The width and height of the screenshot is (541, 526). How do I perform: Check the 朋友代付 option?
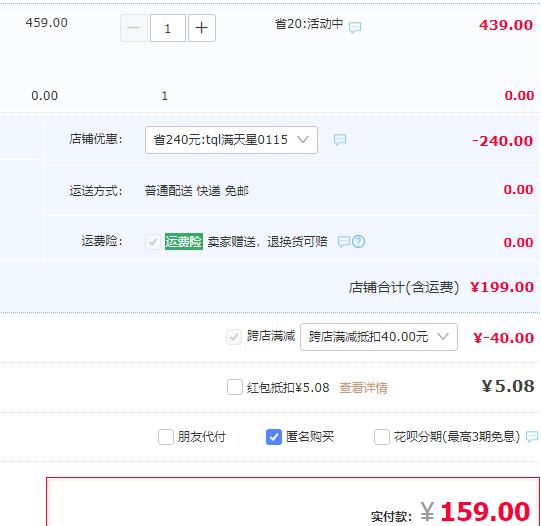coord(166,437)
